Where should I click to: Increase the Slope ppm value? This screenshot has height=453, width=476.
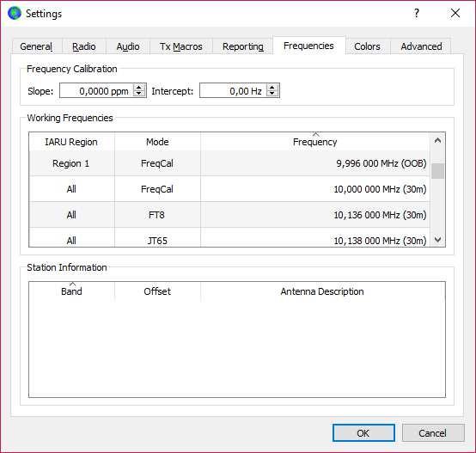[138, 88]
